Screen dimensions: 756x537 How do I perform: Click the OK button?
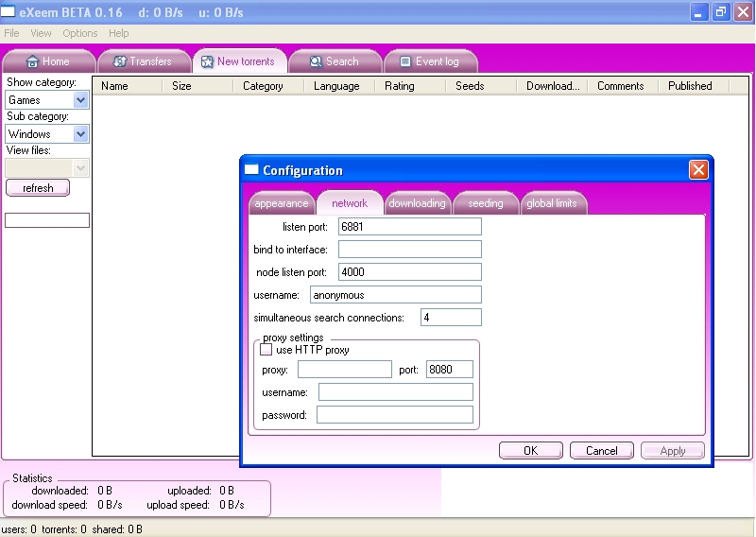(531, 451)
